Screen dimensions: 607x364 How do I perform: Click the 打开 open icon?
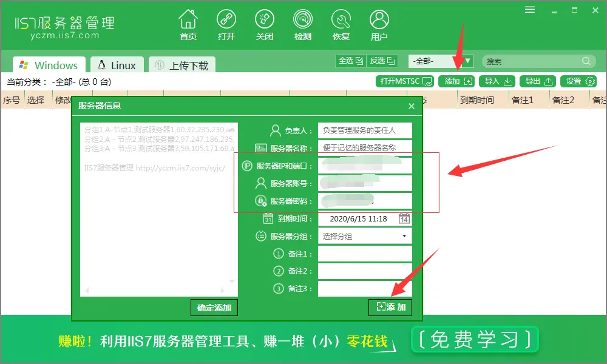pos(226,25)
